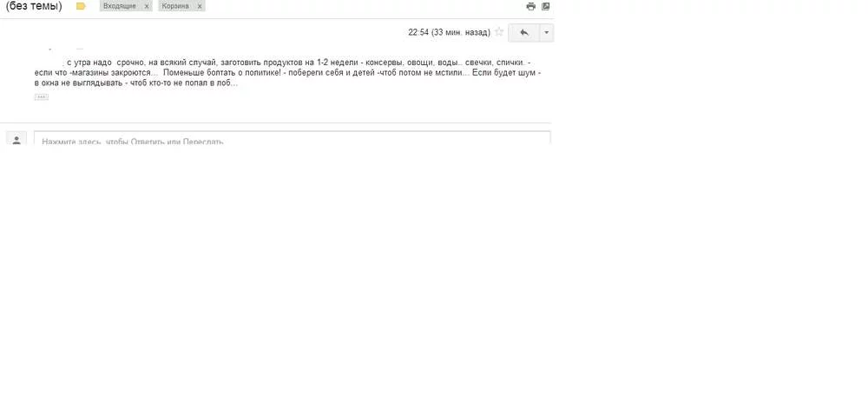
Task: Click the Ответить link in reply box
Action: [148, 142]
